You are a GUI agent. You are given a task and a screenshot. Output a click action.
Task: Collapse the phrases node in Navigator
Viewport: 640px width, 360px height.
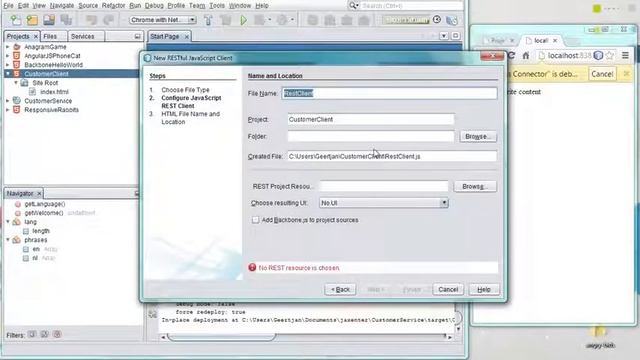point(8,240)
